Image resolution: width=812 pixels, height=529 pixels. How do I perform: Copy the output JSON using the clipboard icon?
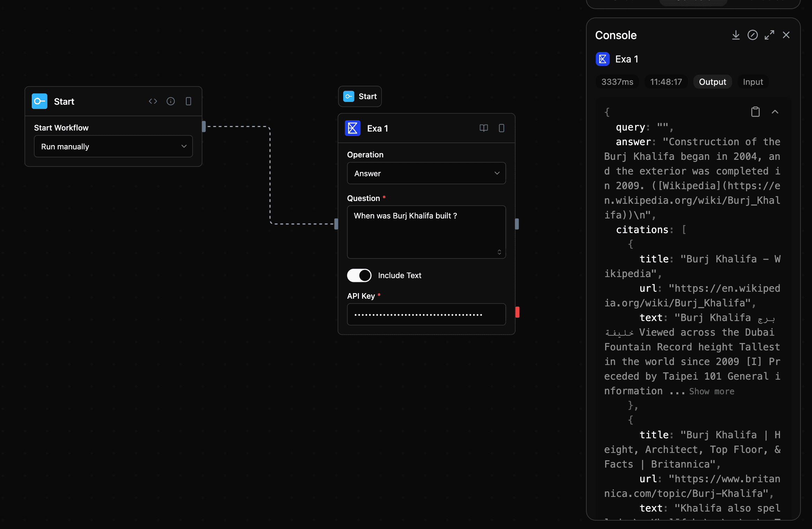pyautogui.click(x=755, y=112)
